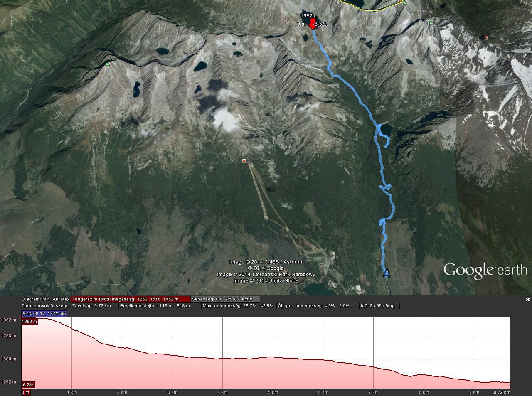Viewport: 532px width, 396px height.
Task: Close the elevation profile panel
Action: point(527,300)
